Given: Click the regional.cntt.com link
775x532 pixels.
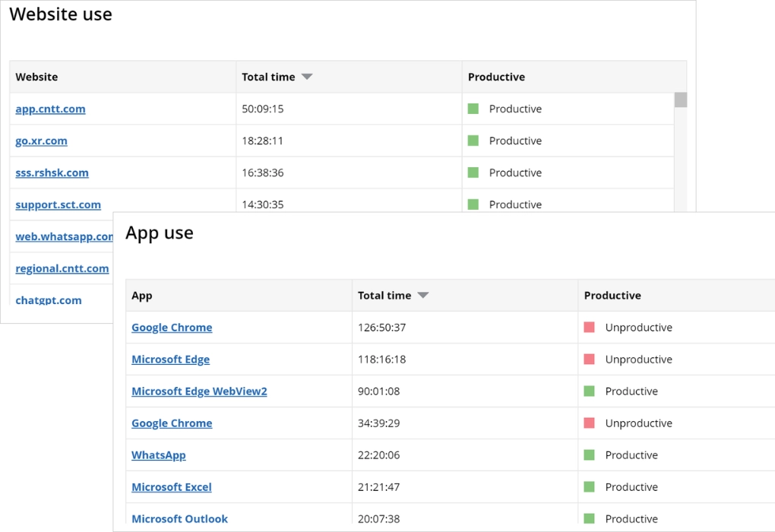Looking at the screenshot, I should coord(62,268).
